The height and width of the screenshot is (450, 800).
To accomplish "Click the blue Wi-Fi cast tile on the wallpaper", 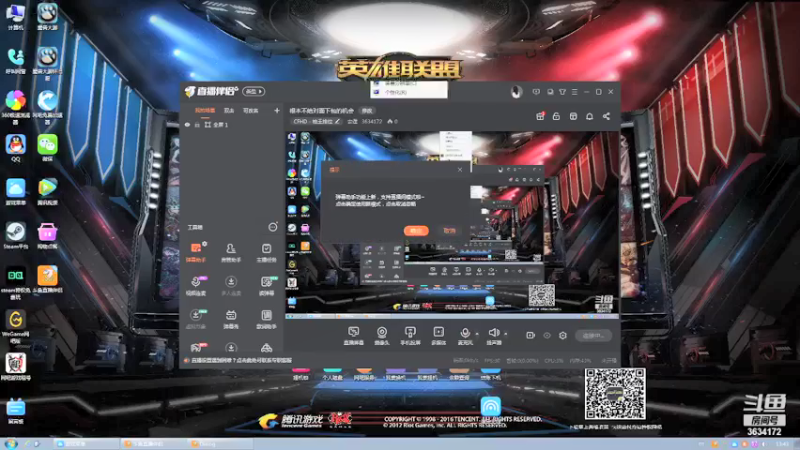I will (x=490, y=406).
